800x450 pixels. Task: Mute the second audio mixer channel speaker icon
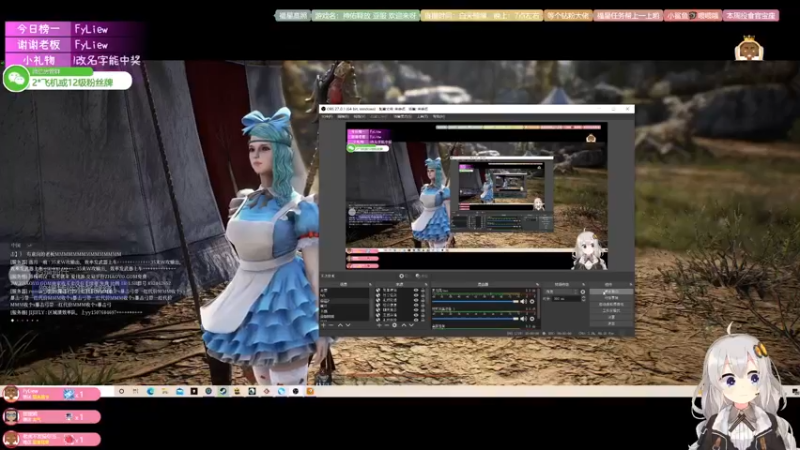click(523, 319)
